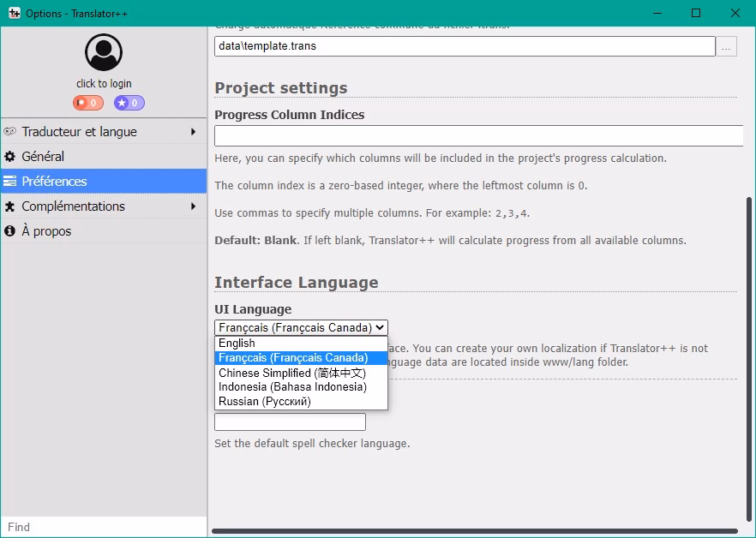Click the 'Progress Column Indices' label

click(290, 115)
